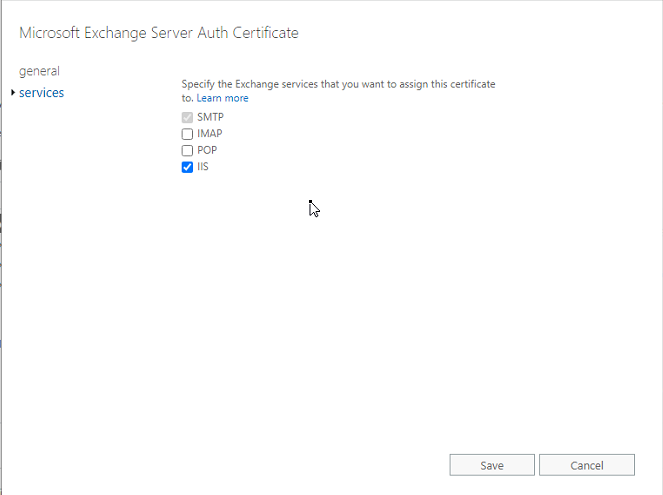The height and width of the screenshot is (495, 663).
Task: Check the POP service checkbox
Action: (187, 150)
